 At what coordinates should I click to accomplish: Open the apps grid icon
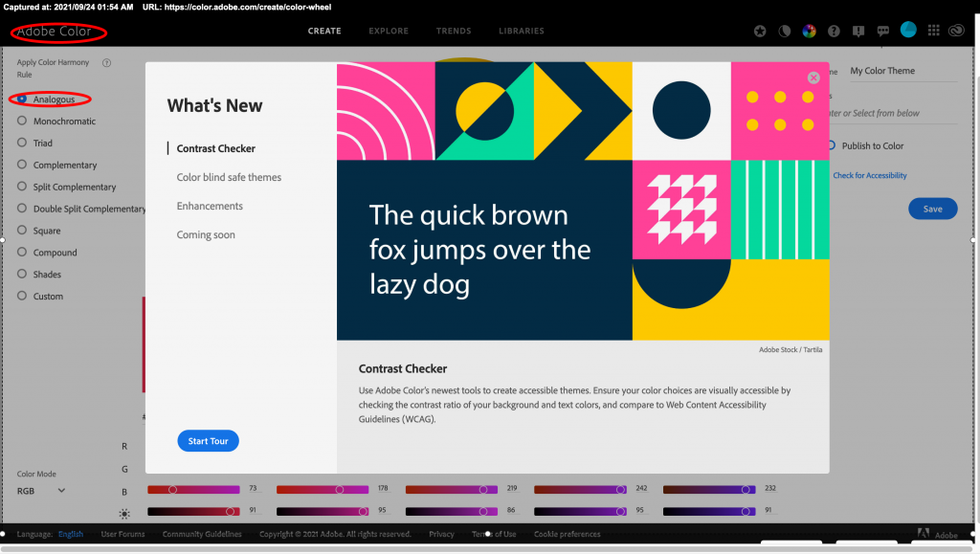(934, 31)
